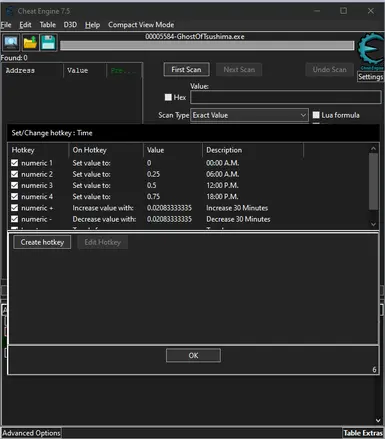Uncheck the numeric - hotkey checkbox

[x=14, y=219]
